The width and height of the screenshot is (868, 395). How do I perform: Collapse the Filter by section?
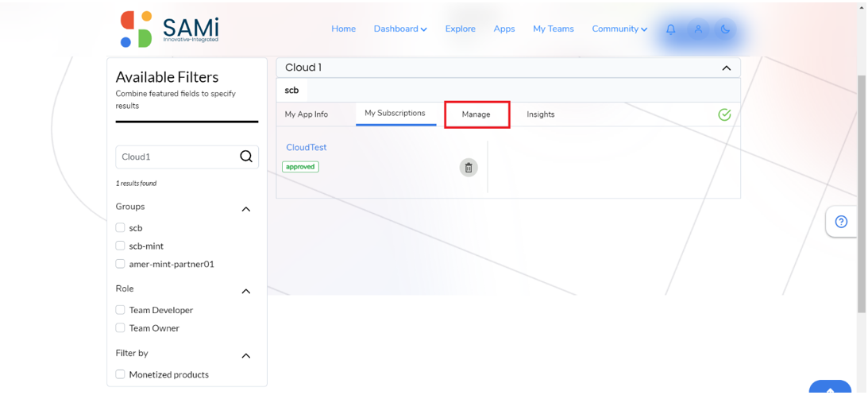click(x=246, y=355)
